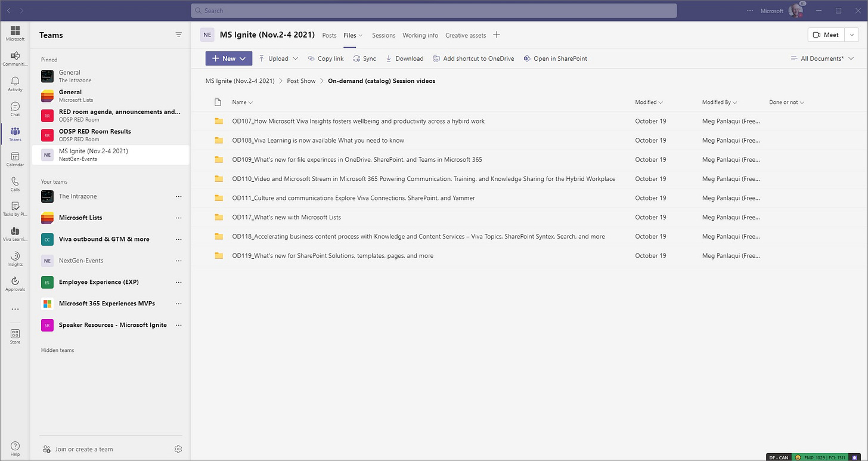This screenshot has width=868, height=461.
Task: Open the OD108 Viva Learning folder
Action: 318,140
